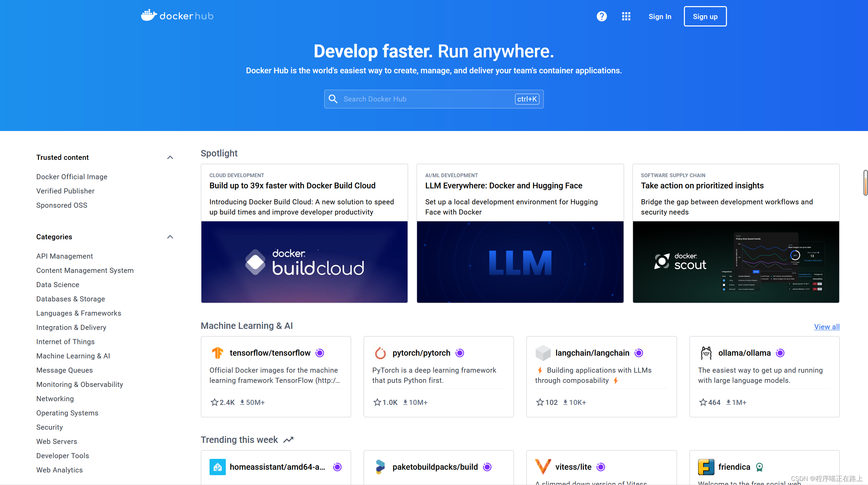Filter by Docker Official Image
The image size is (868, 485).
pyautogui.click(x=72, y=176)
